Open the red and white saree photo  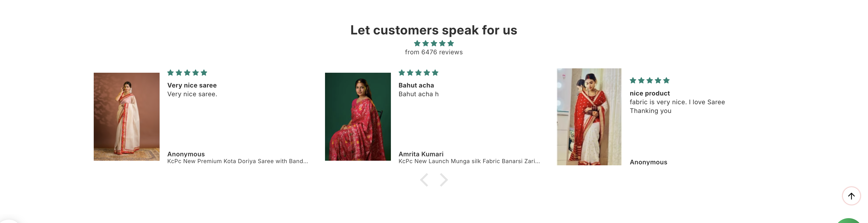[589, 117]
